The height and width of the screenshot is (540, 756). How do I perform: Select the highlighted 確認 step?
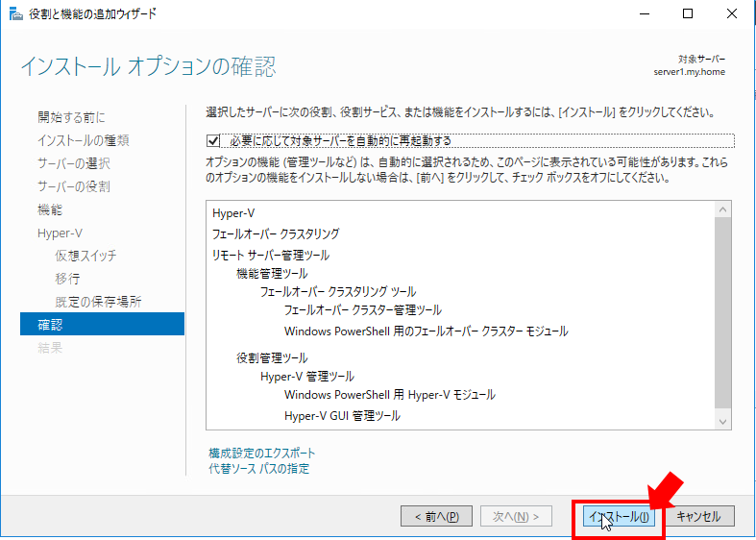(102, 324)
